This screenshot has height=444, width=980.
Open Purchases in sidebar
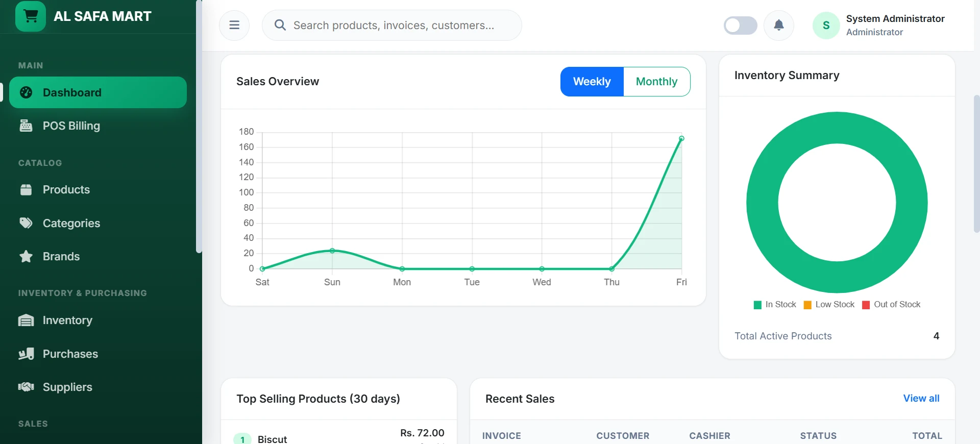tap(98, 354)
